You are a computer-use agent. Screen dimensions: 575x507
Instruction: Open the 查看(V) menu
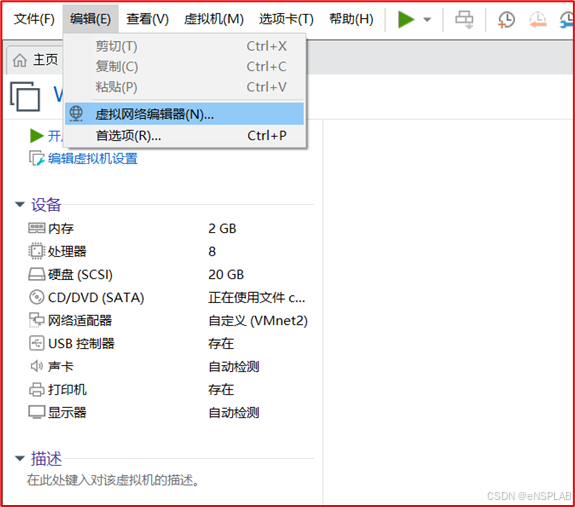[147, 19]
